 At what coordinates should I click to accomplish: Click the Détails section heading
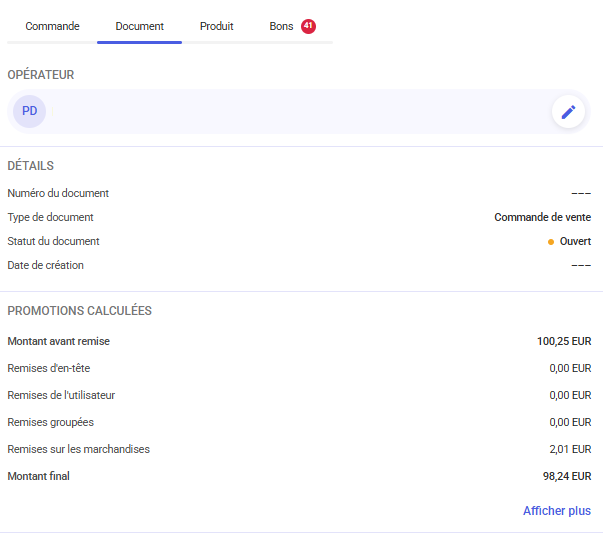point(31,166)
